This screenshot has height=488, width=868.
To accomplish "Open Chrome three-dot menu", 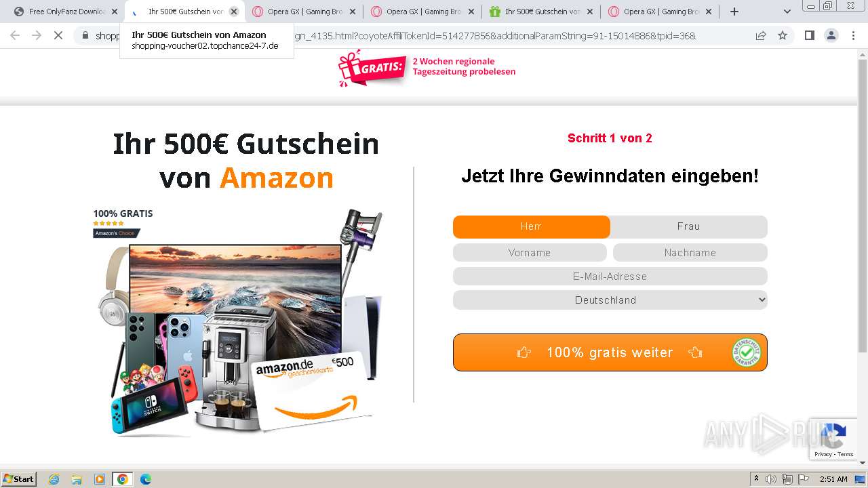I will click(x=852, y=35).
